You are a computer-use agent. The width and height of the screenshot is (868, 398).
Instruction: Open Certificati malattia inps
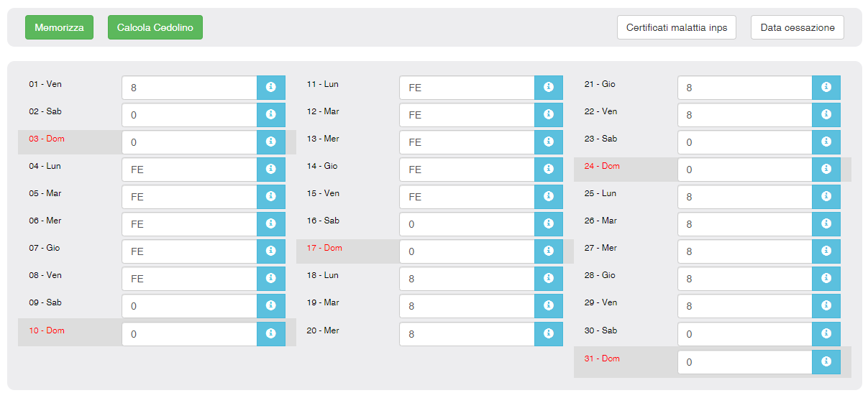676,27
